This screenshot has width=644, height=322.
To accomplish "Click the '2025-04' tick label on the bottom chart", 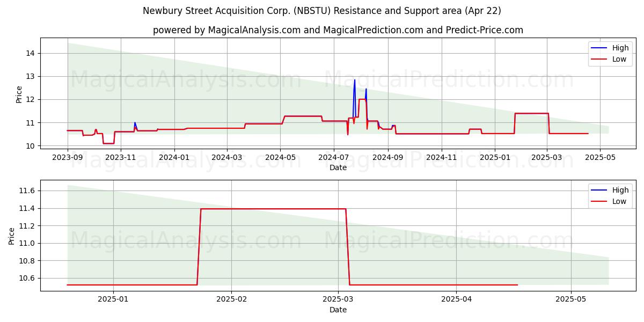I will (456, 299).
